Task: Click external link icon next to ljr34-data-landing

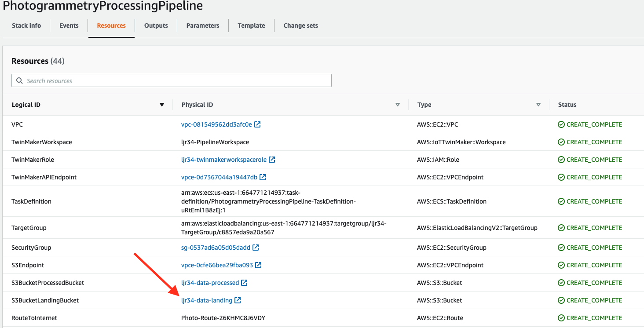Action: click(x=238, y=300)
